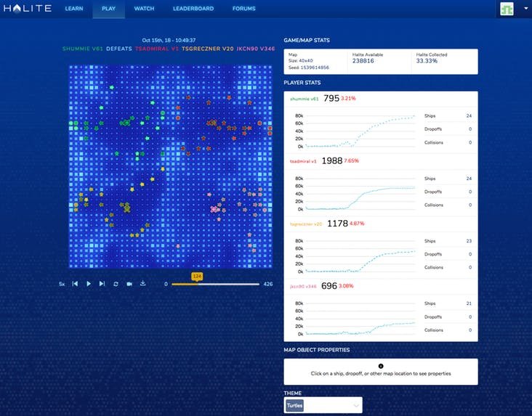The height and width of the screenshot is (416, 532).
Task: Click the Halite Collected 33.33% value
Action: (427, 61)
